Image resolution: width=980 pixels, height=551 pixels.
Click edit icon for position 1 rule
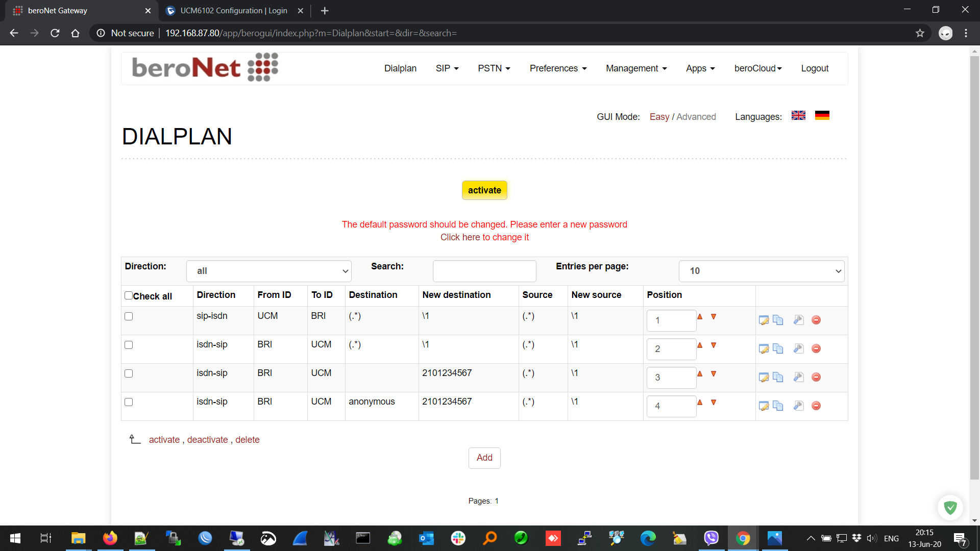tap(764, 320)
